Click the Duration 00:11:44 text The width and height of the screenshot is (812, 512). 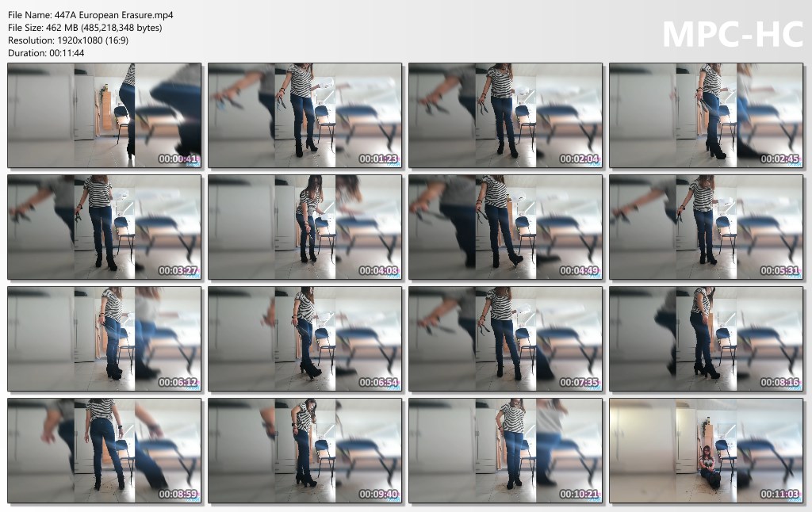(46, 53)
